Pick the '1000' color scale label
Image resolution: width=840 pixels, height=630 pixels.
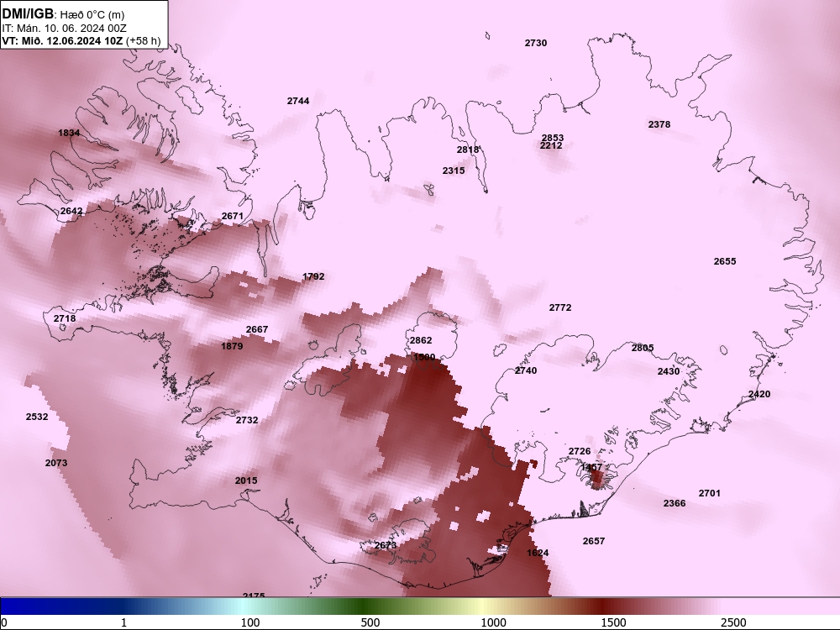click(493, 622)
